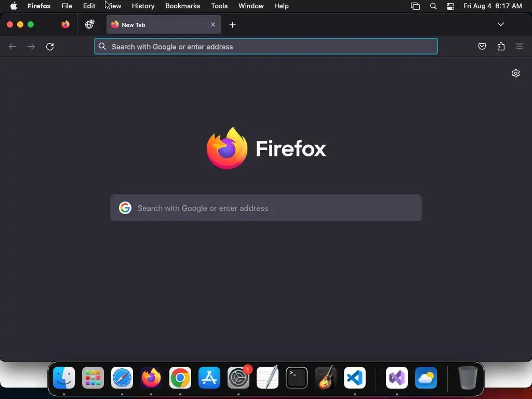Open a new tab with plus button

click(x=232, y=25)
